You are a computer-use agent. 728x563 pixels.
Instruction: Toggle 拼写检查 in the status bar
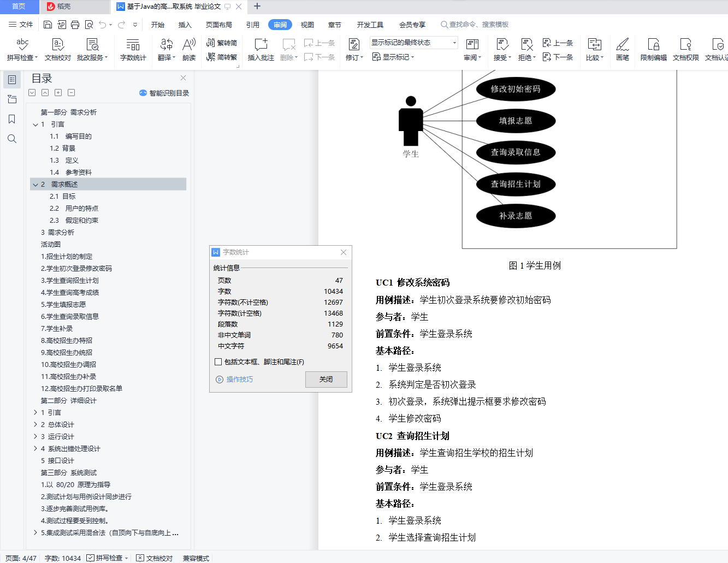108,558
